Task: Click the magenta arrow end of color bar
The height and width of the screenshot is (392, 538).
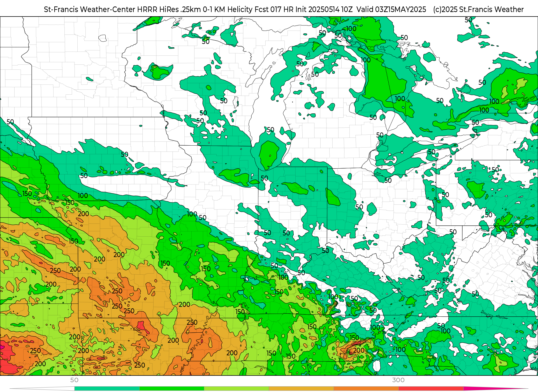Action: [496, 389]
